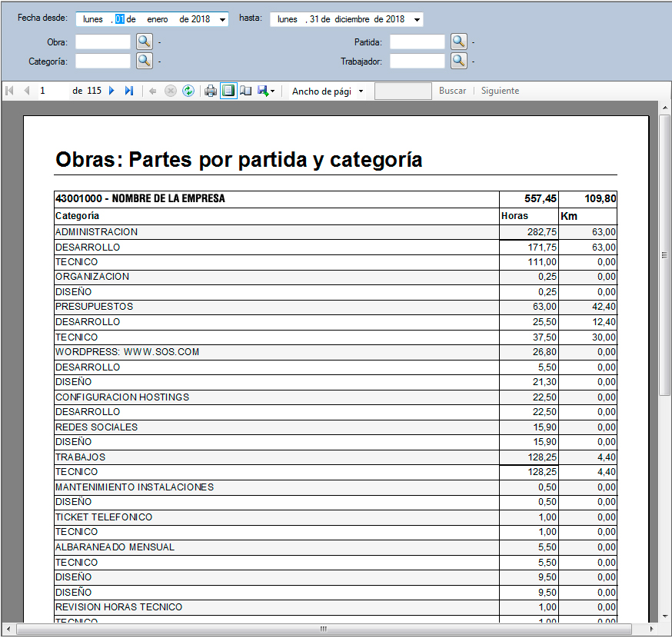Click the Siguiente link
Image resolution: width=672 pixels, height=638 pixels.
point(500,91)
